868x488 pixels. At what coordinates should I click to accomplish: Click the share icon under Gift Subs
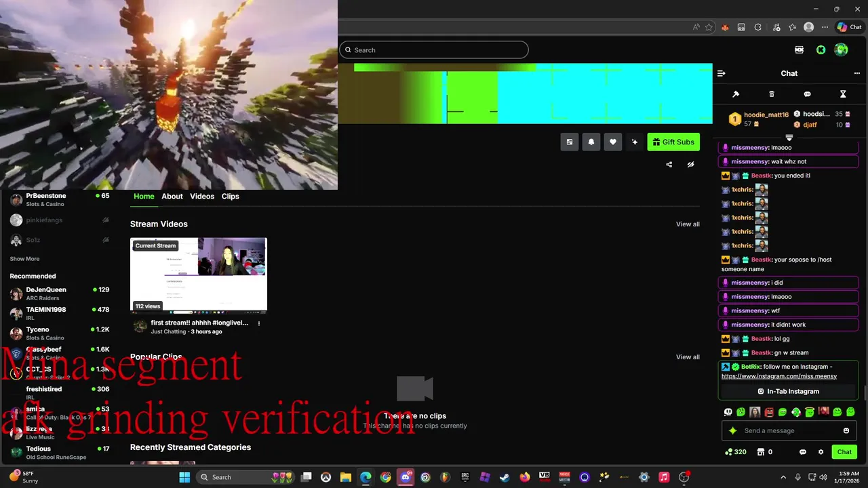click(669, 164)
